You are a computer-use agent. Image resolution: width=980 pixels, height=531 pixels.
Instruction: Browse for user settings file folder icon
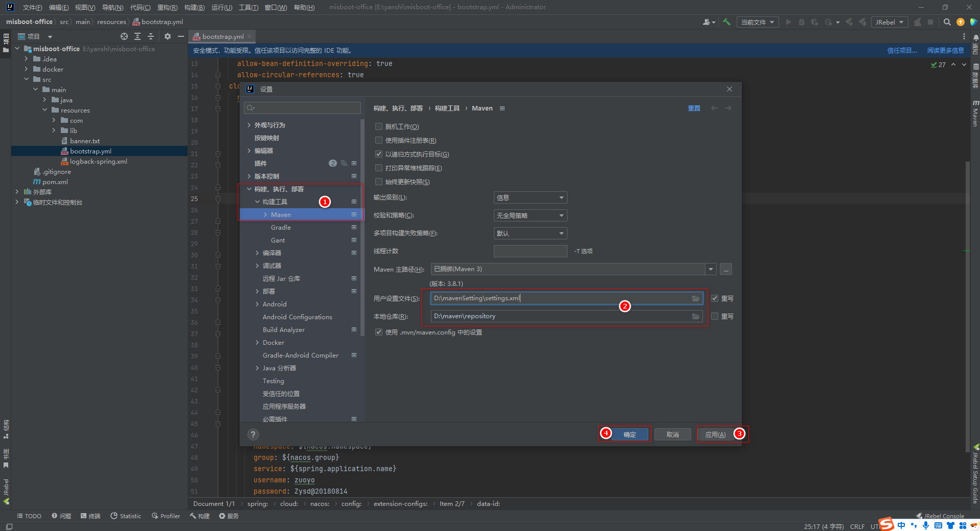pyautogui.click(x=696, y=298)
